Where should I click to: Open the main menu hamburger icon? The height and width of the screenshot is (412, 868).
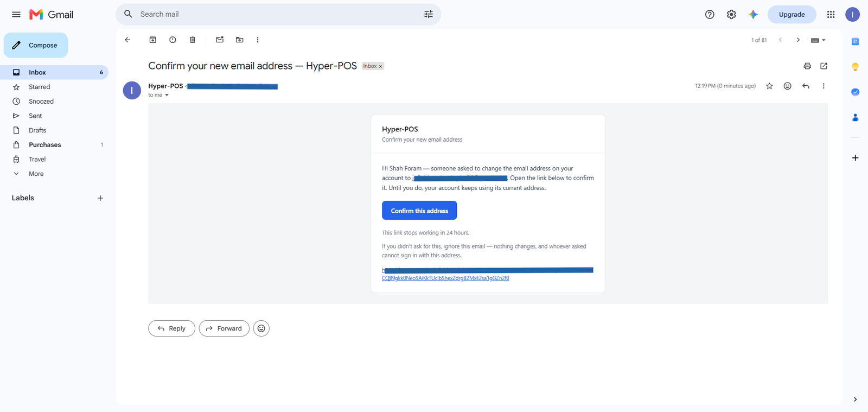point(16,15)
